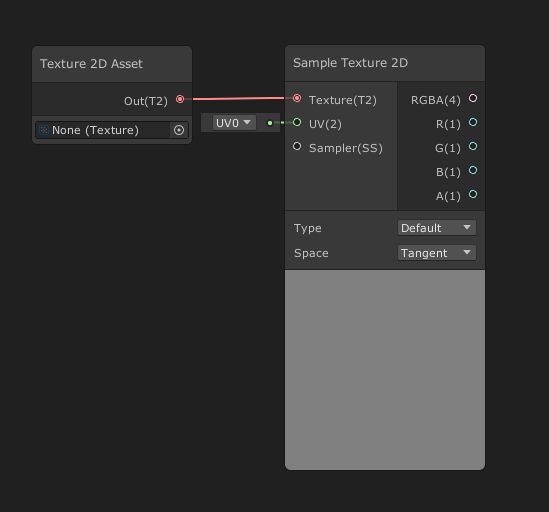Viewport: 549px width, 512px height.
Task: Click the None (Texture) object field
Action: (x=112, y=130)
